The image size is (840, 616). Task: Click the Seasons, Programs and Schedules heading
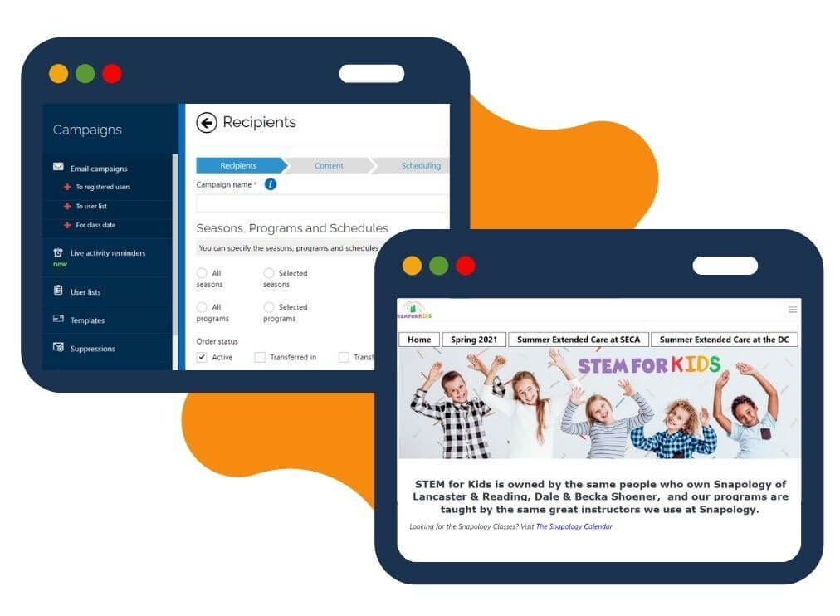pos(292,228)
